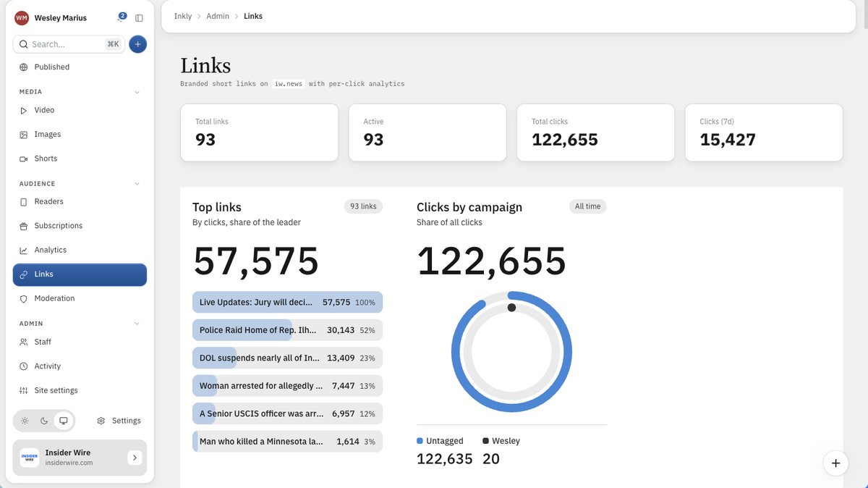Image resolution: width=868 pixels, height=488 pixels.
Task: Click the Total clicks card
Action: (x=595, y=132)
